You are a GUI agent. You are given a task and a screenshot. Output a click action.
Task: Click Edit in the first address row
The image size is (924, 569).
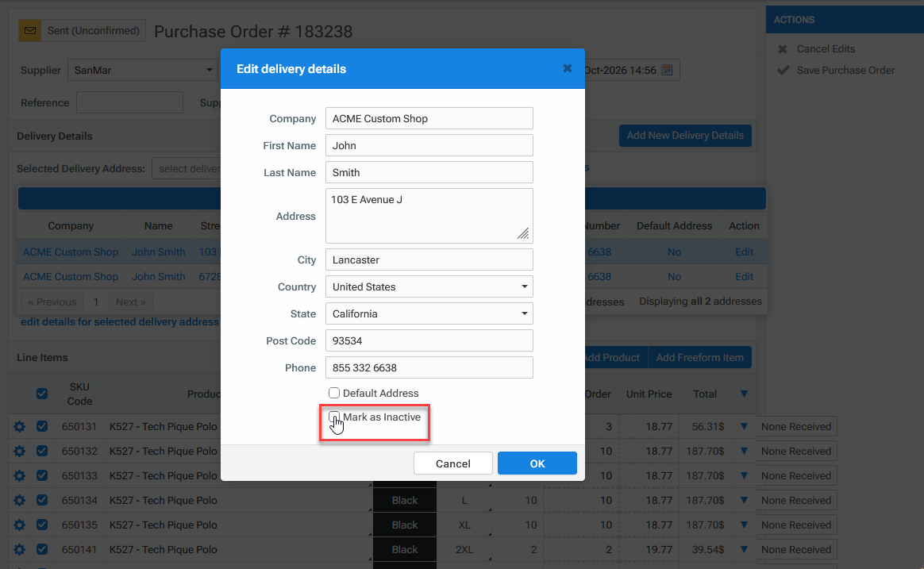click(x=744, y=252)
